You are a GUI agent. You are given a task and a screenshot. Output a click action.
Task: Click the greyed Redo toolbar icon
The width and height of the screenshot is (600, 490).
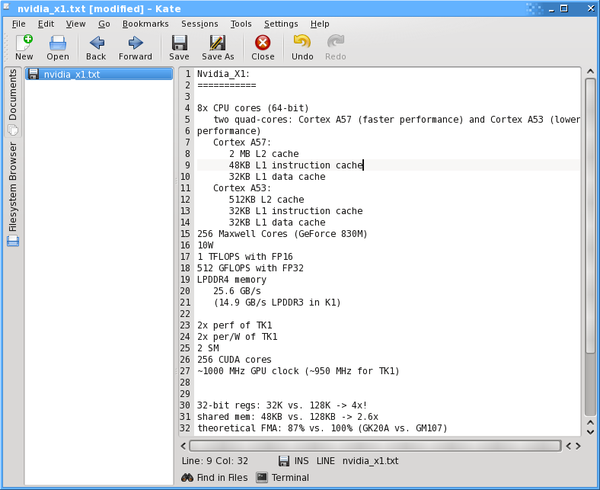pos(336,47)
